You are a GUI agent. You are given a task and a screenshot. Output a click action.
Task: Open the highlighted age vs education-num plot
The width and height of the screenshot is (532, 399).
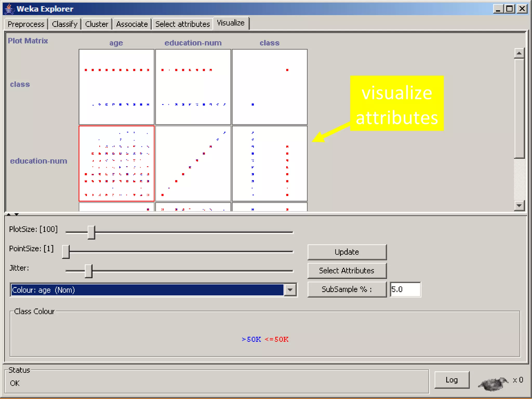[x=116, y=163]
